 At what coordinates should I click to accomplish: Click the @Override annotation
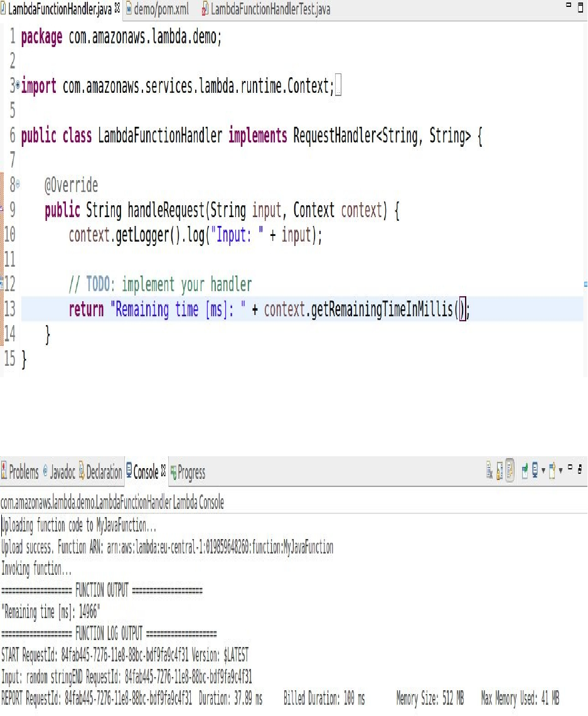pos(71,185)
